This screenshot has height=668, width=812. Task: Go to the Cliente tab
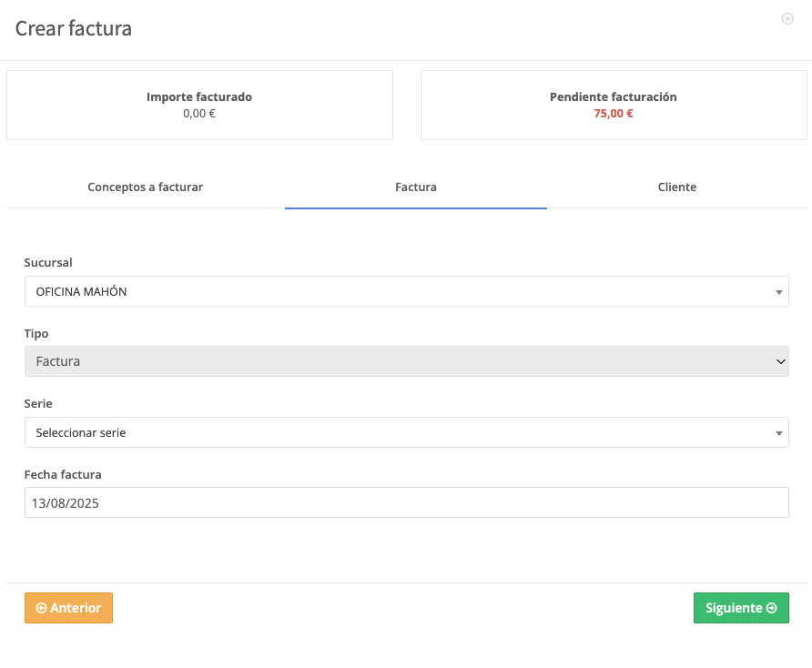click(x=677, y=187)
